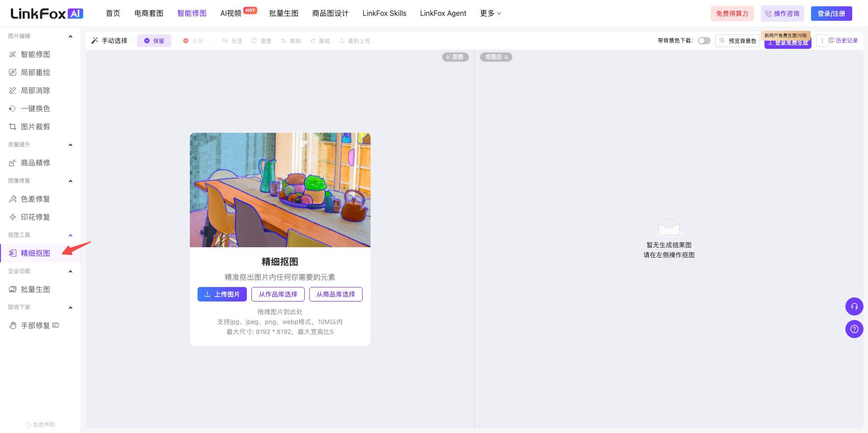Select the 局部重绘 tool
This screenshot has height=433, width=868.
[35, 72]
